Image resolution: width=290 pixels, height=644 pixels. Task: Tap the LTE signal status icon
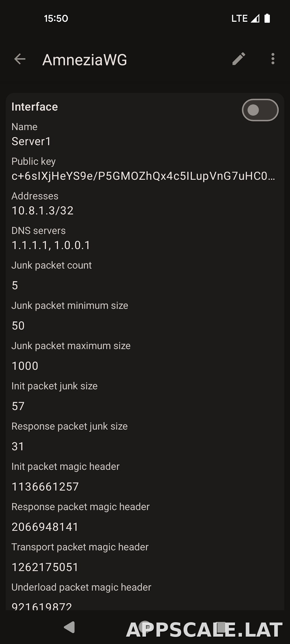pyautogui.click(x=245, y=18)
